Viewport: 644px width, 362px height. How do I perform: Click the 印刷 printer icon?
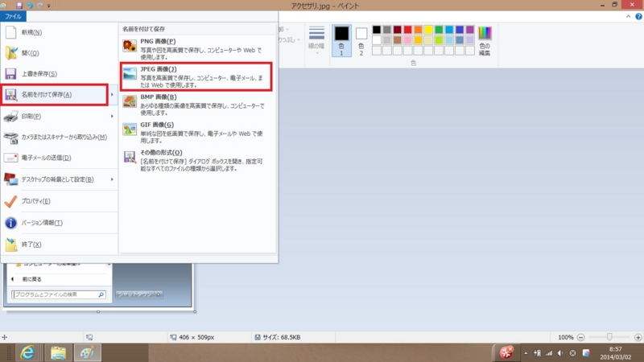[x=10, y=117]
